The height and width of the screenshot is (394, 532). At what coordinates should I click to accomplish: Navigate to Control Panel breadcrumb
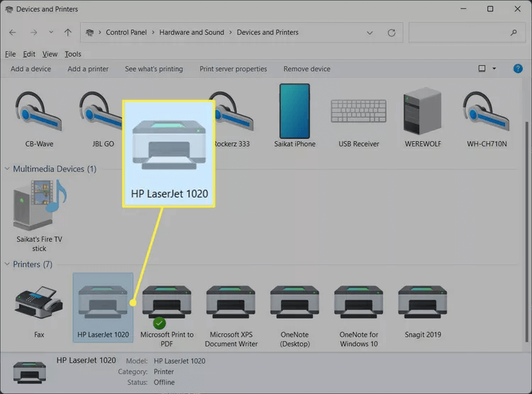(126, 32)
